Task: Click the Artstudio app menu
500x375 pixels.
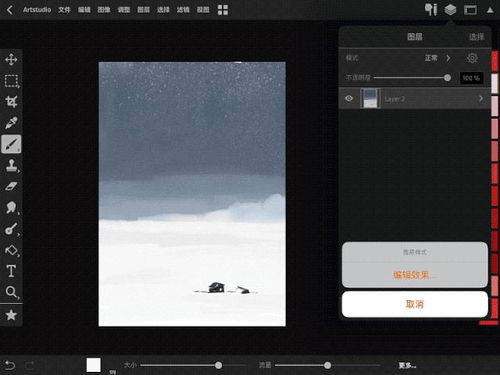Action: point(37,10)
